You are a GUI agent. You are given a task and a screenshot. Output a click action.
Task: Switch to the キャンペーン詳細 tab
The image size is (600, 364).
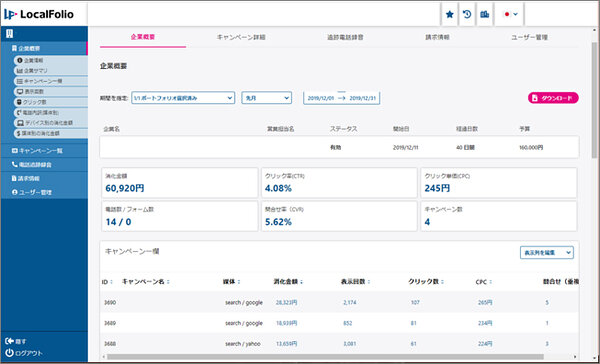click(241, 37)
